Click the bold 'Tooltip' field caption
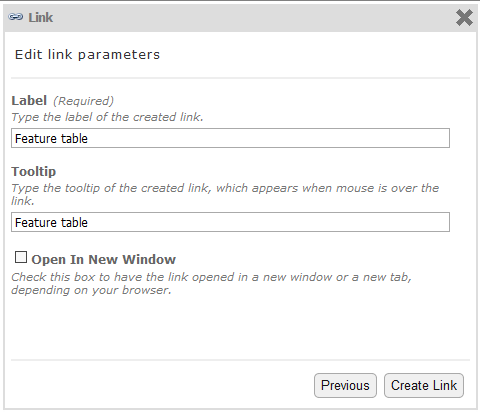The image size is (480, 412). tap(34, 171)
